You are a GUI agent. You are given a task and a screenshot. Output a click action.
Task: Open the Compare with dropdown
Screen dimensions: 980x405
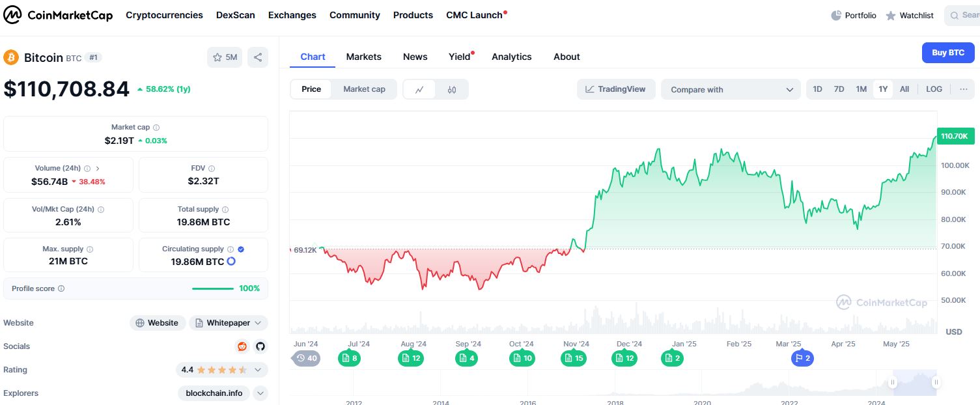point(731,90)
